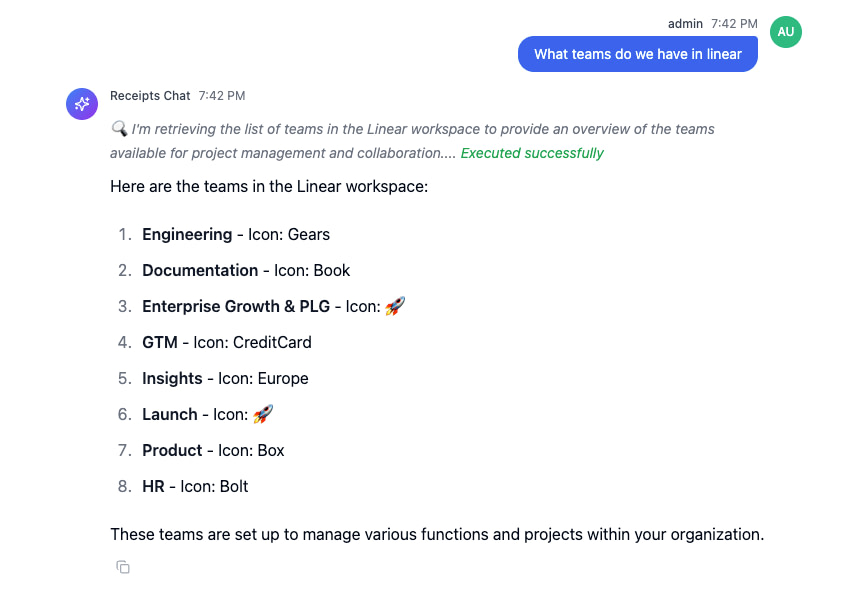Click the sparkle icon inside the purple circle

(x=81, y=104)
